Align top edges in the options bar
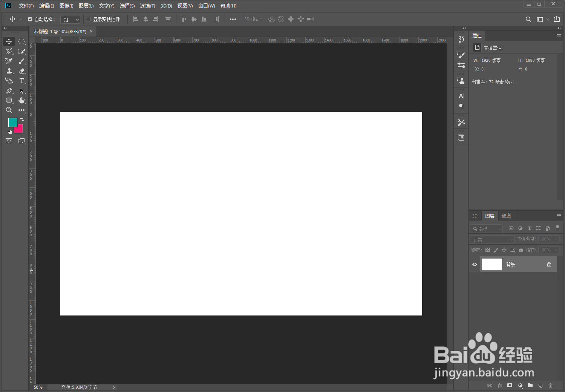The image size is (565, 392). [x=184, y=19]
